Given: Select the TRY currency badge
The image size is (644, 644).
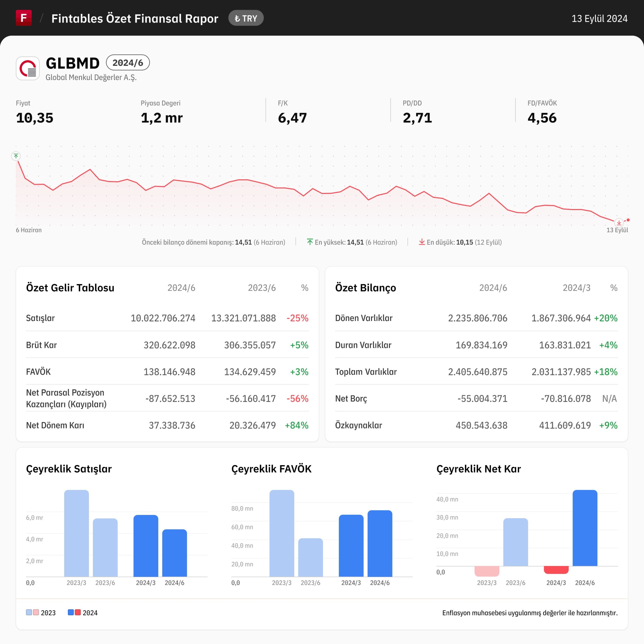Looking at the screenshot, I should pos(246,18).
